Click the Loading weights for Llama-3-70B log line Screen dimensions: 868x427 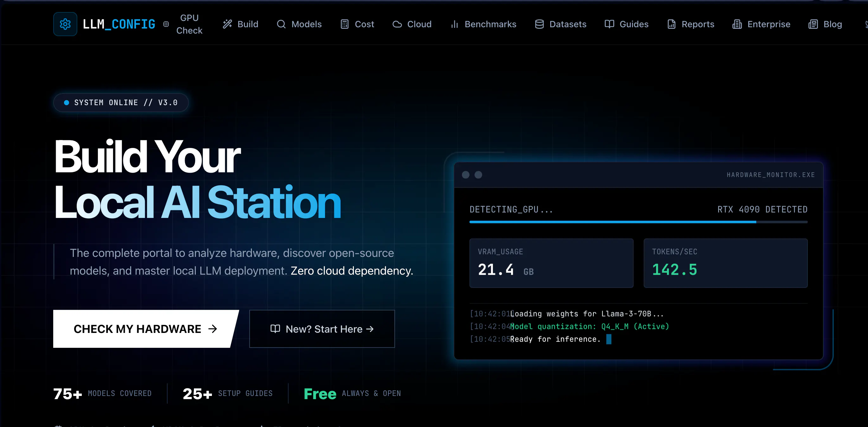pyautogui.click(x=567, y=314)
